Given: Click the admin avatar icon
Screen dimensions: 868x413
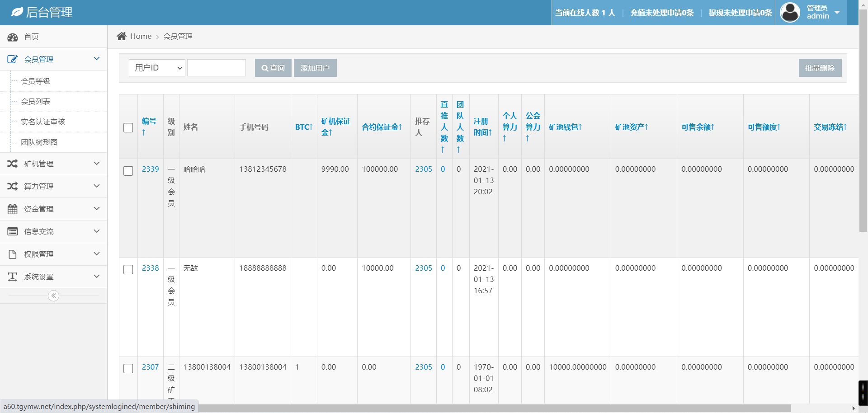Looking at the screenshot, I should point(790,12).
